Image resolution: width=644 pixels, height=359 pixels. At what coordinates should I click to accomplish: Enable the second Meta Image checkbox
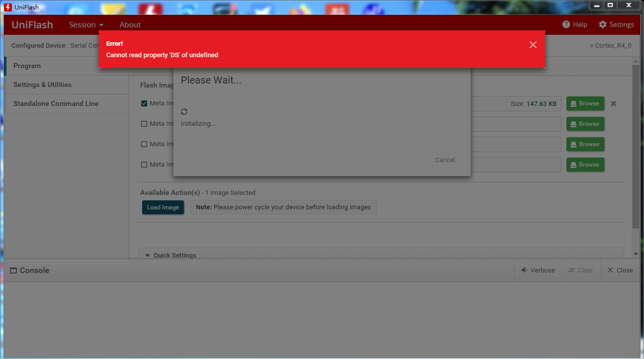coord(144,124)
